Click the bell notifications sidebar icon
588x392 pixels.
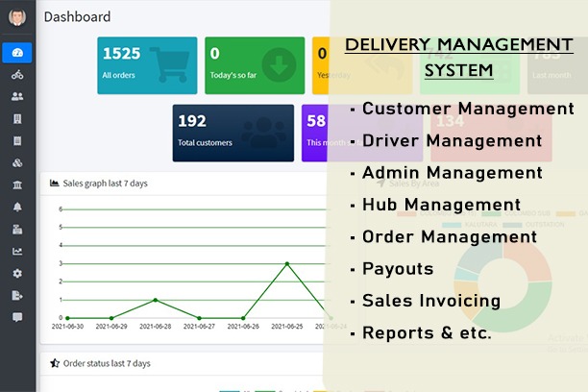17,207
